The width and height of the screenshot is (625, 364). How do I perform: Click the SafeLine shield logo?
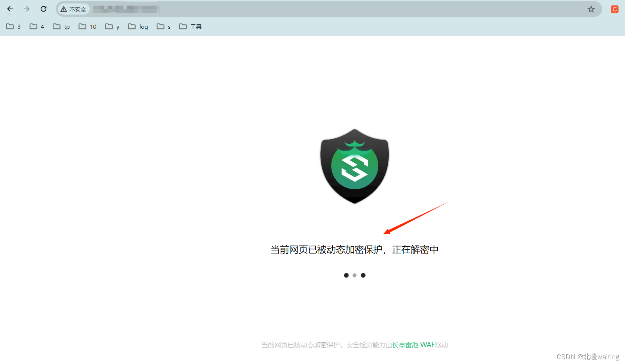(354, 167)
